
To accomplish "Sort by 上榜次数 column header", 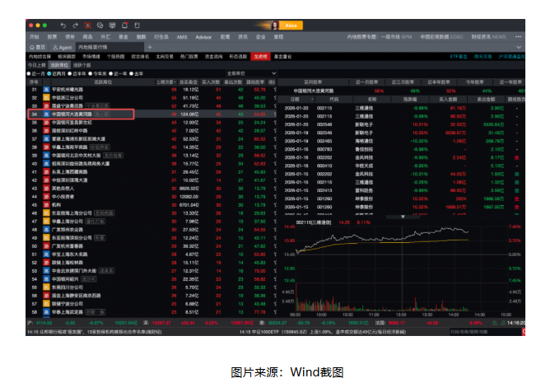I will click(x=166, y=82).
